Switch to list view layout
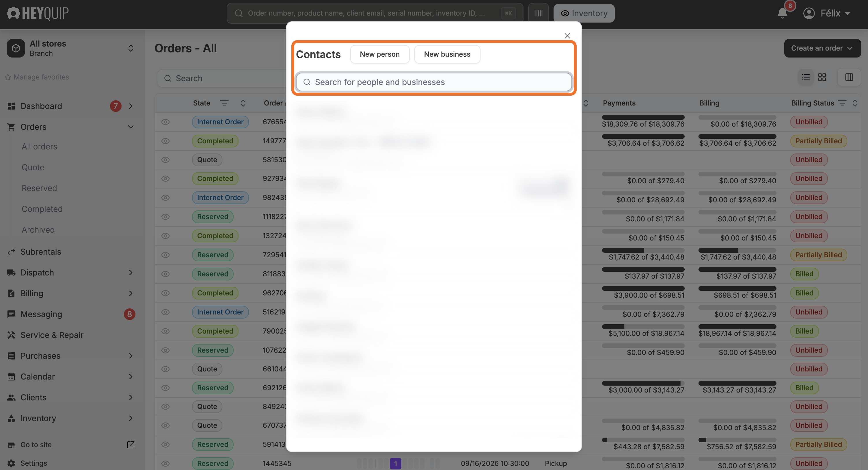The height and width of the screenshot is (470, 868). point(806,77)
